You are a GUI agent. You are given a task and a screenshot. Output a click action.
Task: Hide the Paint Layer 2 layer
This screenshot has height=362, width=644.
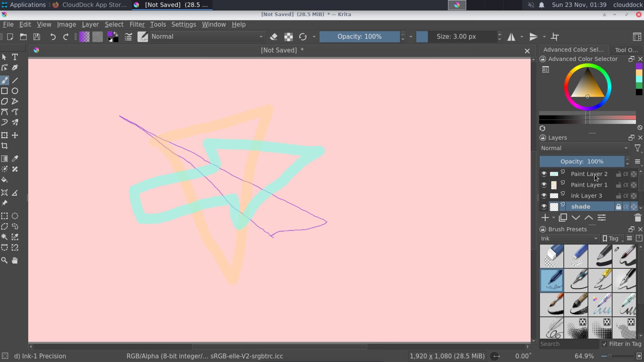point(544,174)
